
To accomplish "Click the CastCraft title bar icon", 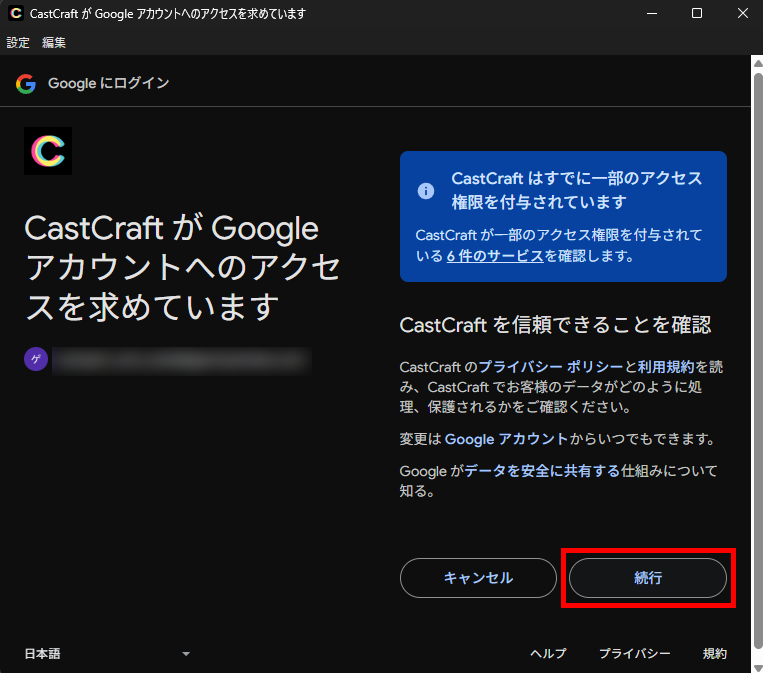I will click(x=16, y=13).
